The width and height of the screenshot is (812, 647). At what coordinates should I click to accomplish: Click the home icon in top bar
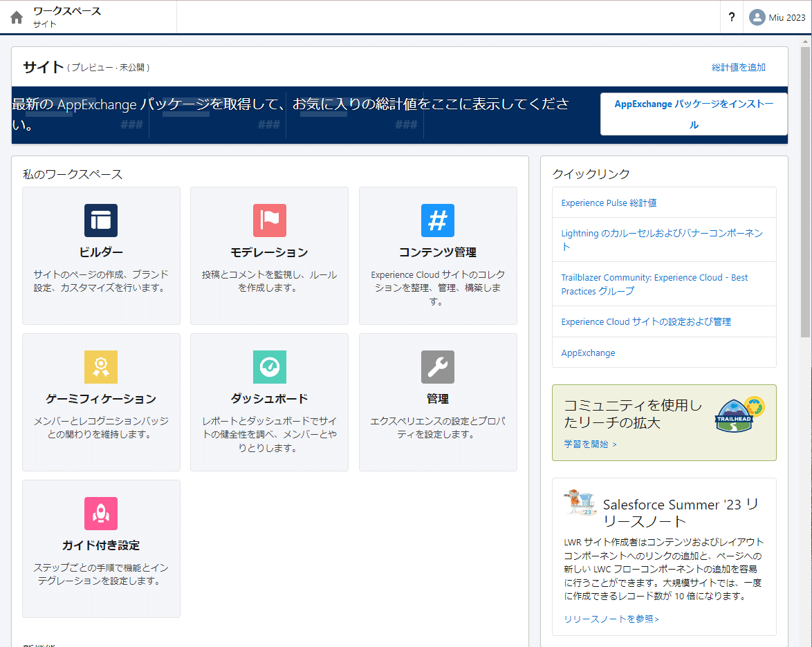[17, 17]
